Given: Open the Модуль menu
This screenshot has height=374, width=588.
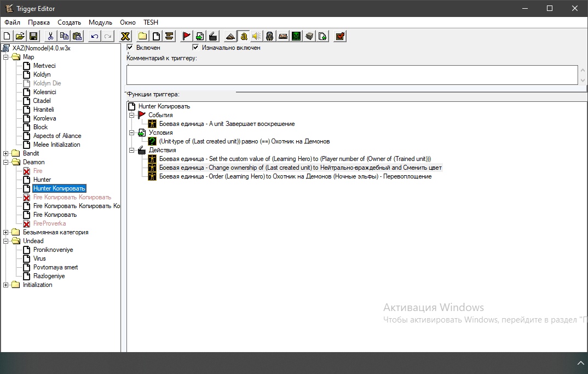Looking at the screenshot, I should [x=100, y=22].
